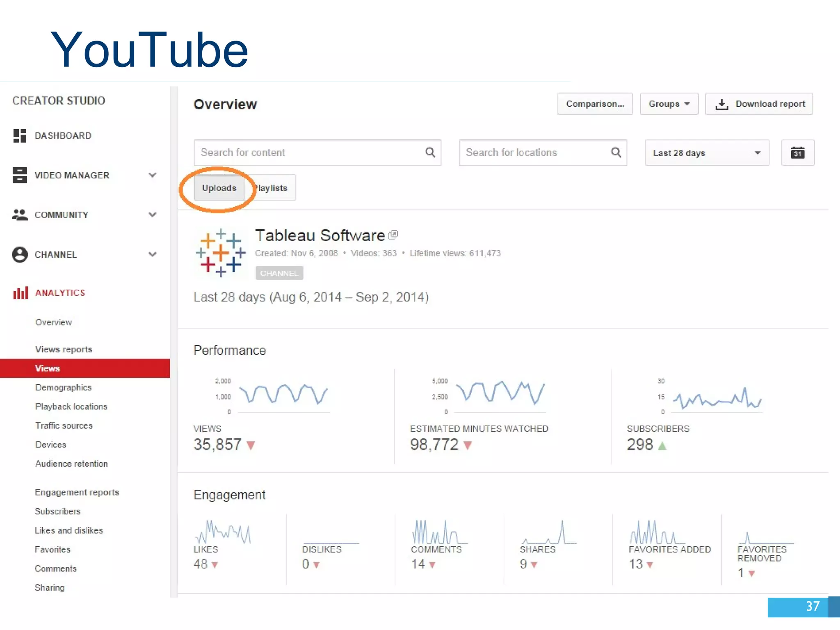
Task: Expand the Video Manager section chevron
Action: pos(153,175)
